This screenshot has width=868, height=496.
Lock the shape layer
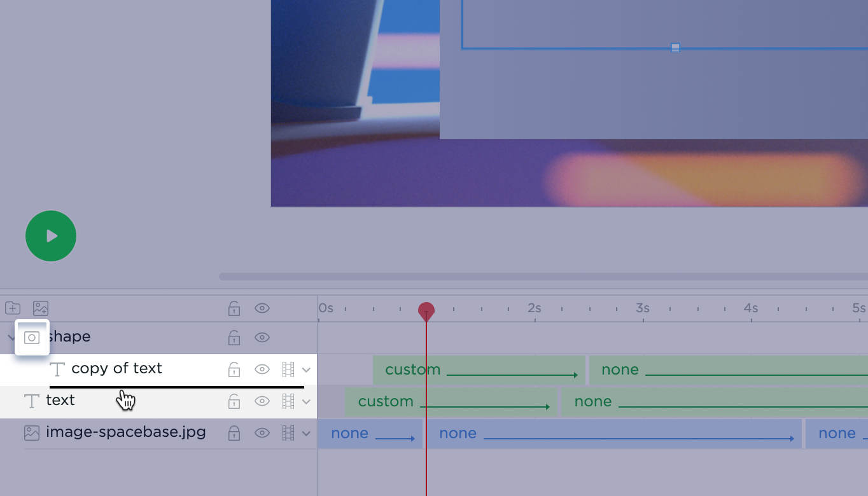pyautogui.click(x=234, y=338)
